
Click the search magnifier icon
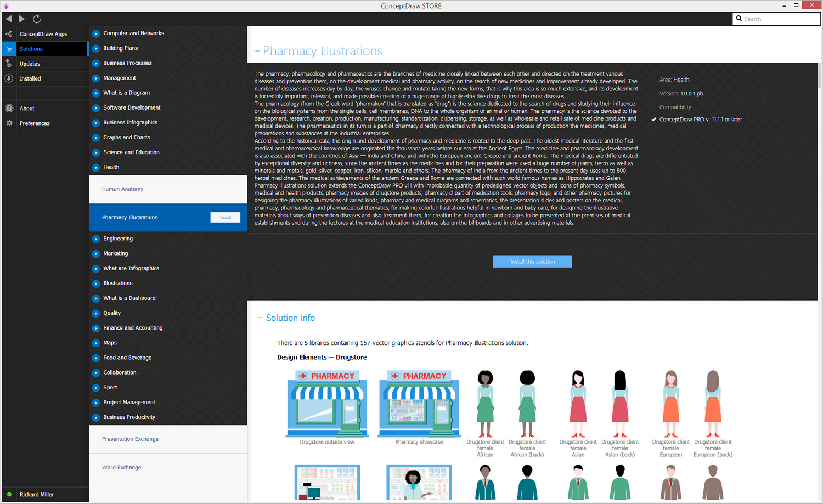(x=739, y=19)
